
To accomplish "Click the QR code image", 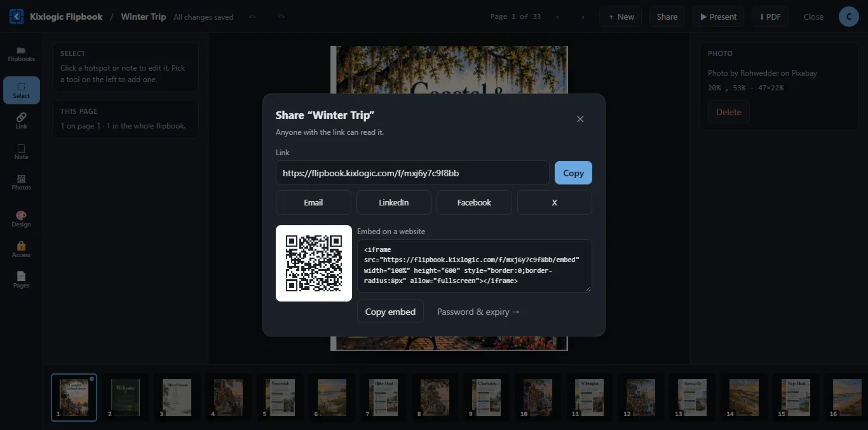I will point(314,263).
